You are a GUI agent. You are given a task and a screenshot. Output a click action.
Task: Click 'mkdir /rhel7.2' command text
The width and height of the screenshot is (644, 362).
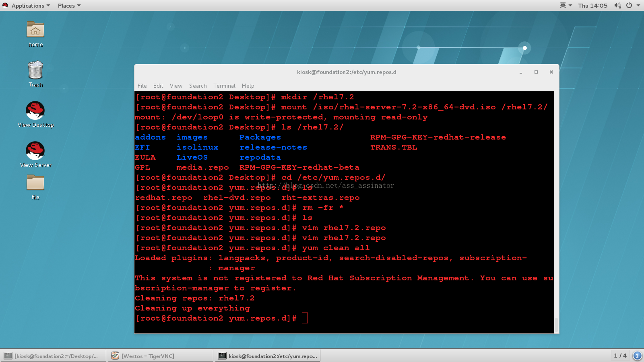point(318,97)
